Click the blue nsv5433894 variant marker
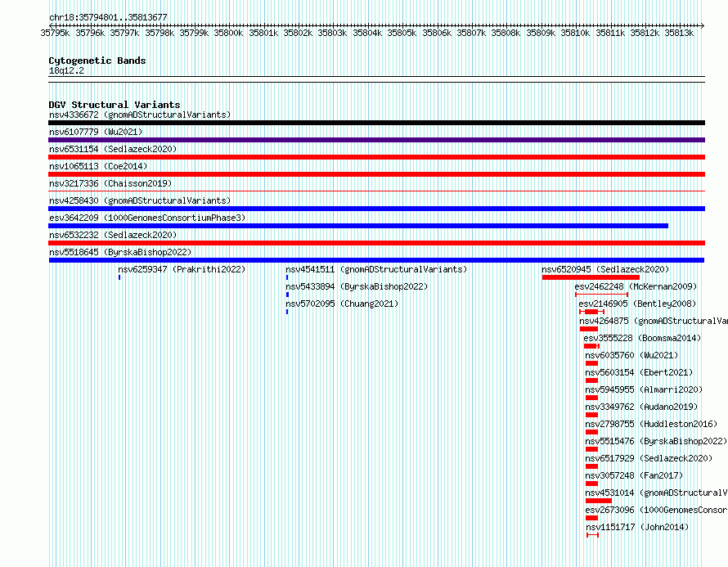This screenshot has width=728, height=567. pos(287,295)
